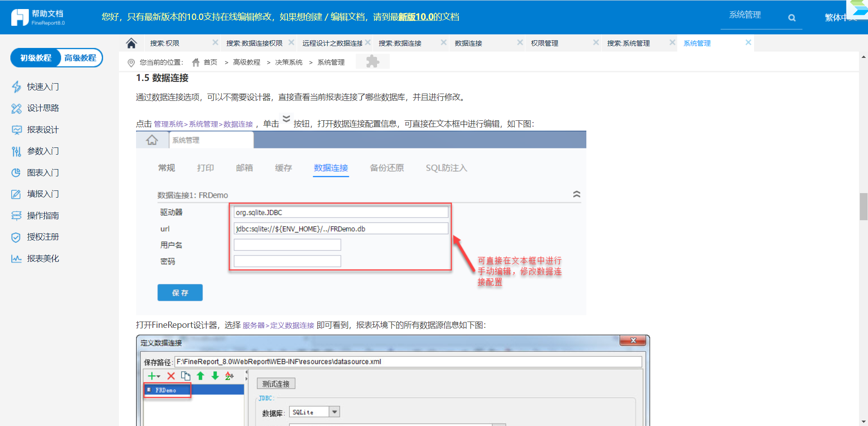Image resolution: width=868 pixels, height=426 pixels.
Task: Switch to 高级教程 tutorial level
Action: tap(80, 58)
